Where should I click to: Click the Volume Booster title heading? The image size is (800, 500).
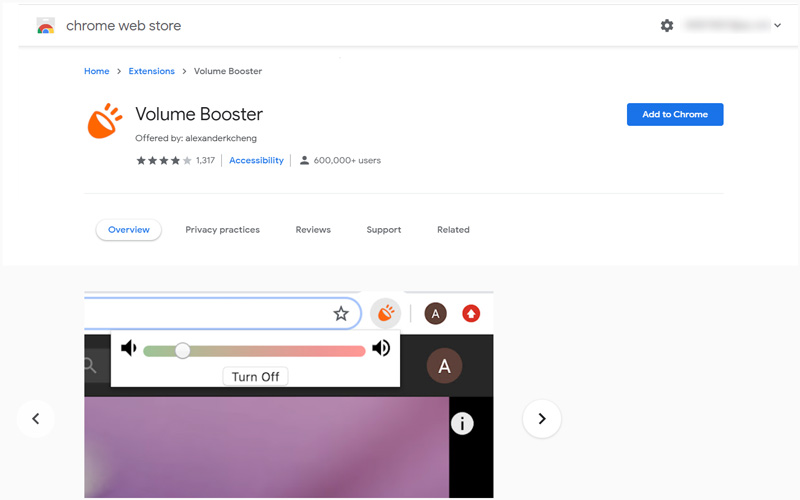click(x=199, y=114)
